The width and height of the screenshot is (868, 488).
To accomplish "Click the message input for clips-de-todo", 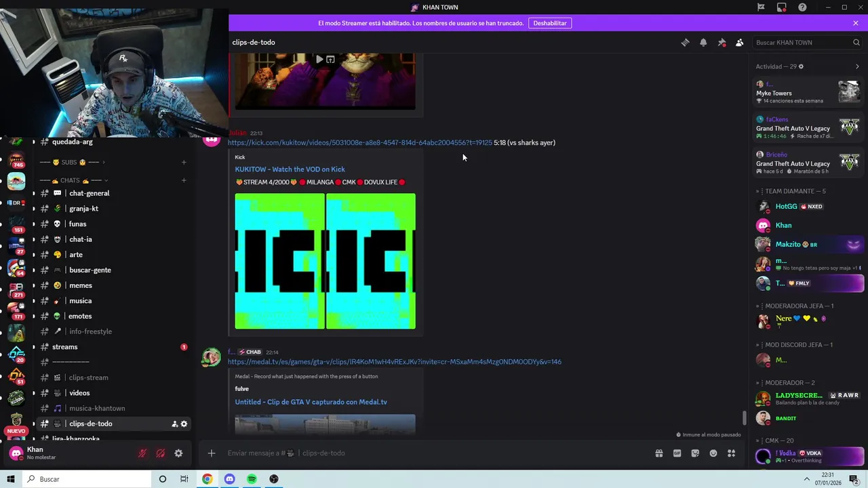I will [434, 453].
